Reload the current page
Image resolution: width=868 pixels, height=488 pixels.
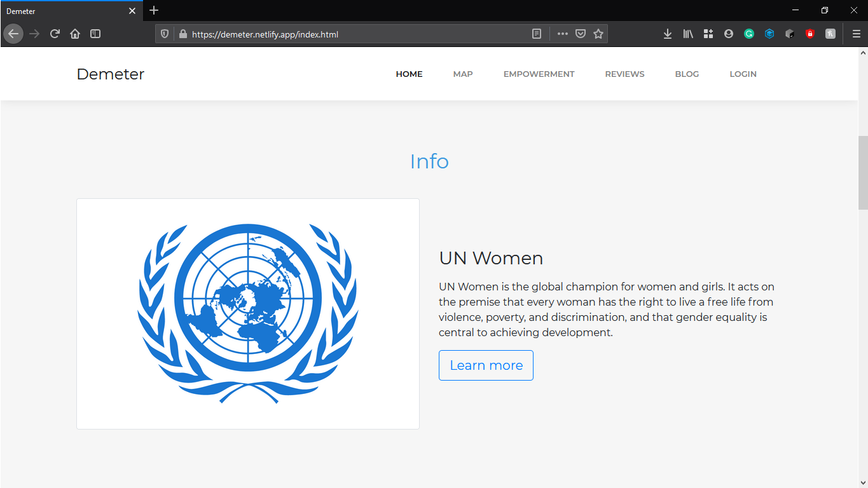[55, 34]
